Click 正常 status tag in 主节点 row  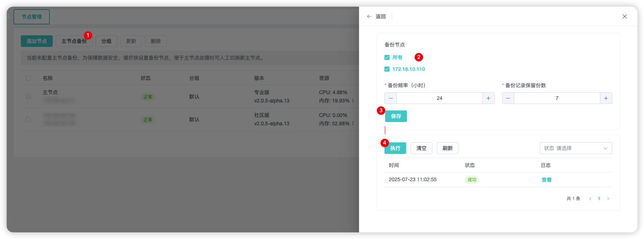point(148,97)
